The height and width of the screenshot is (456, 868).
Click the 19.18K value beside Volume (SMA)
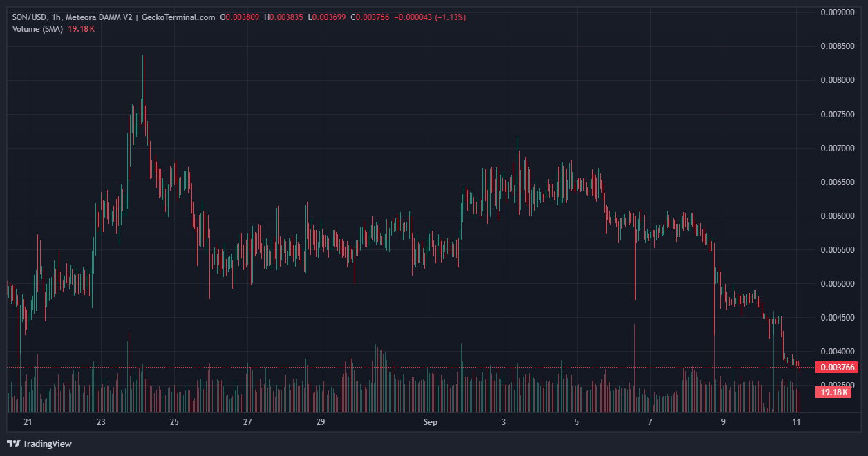[x=82, y=29]
